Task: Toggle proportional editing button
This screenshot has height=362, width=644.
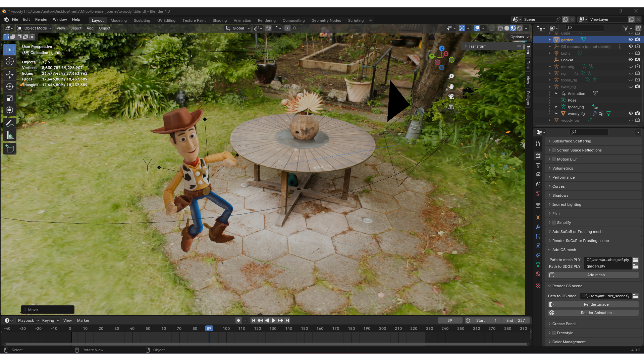Action: click(x=287, y=28)
